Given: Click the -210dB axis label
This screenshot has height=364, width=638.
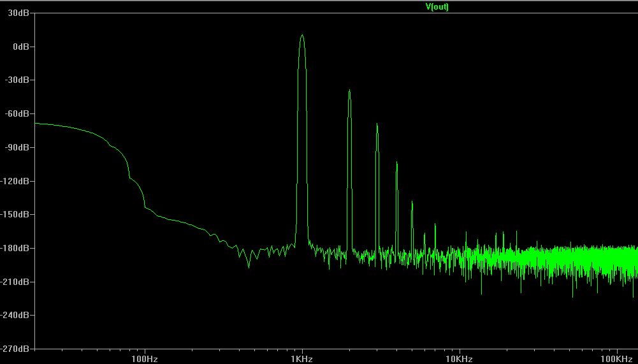Looking at the screenshot, I should coord(15,281).
